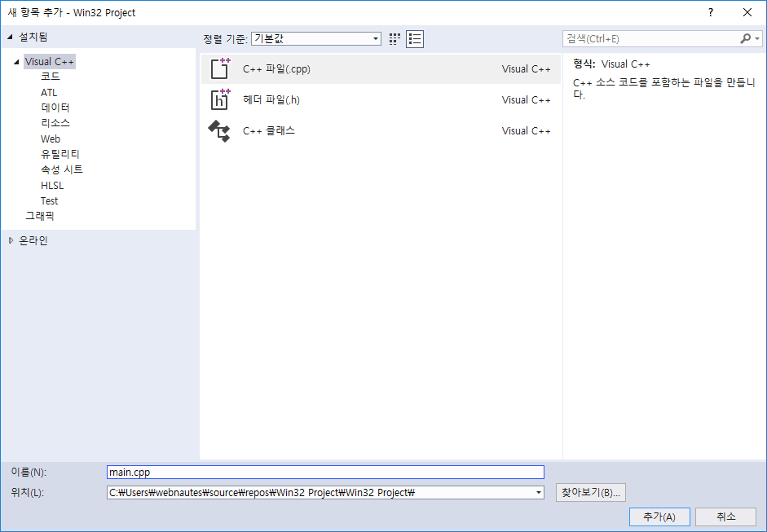Click the 설치됨 tree label
The width and height of the screenshot is (767, 532).
click(x=33, y=37)
